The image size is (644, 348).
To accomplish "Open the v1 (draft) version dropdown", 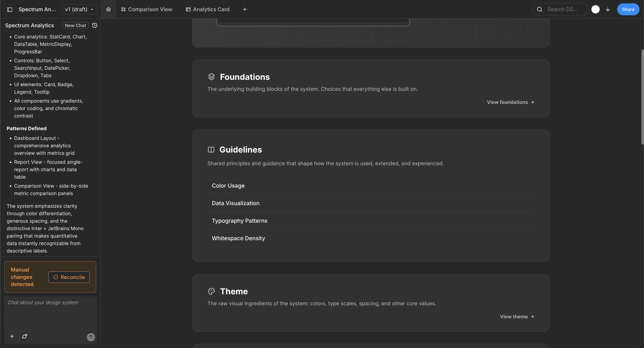I will click(x=80, y=9).
